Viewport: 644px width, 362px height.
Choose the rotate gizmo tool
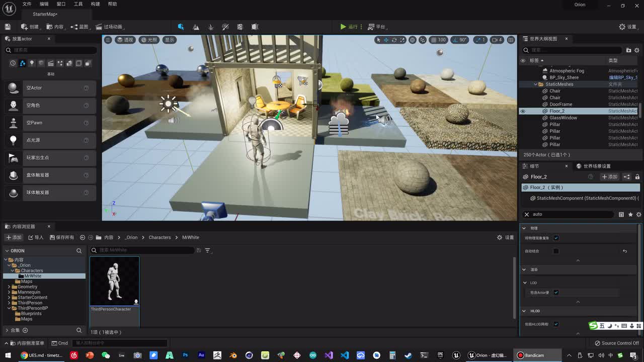point(394,40)
